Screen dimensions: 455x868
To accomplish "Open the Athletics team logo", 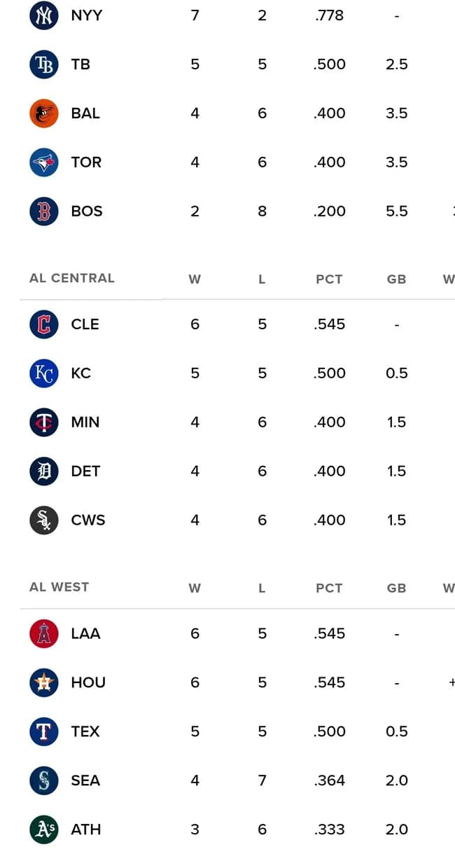I will 43,830.
